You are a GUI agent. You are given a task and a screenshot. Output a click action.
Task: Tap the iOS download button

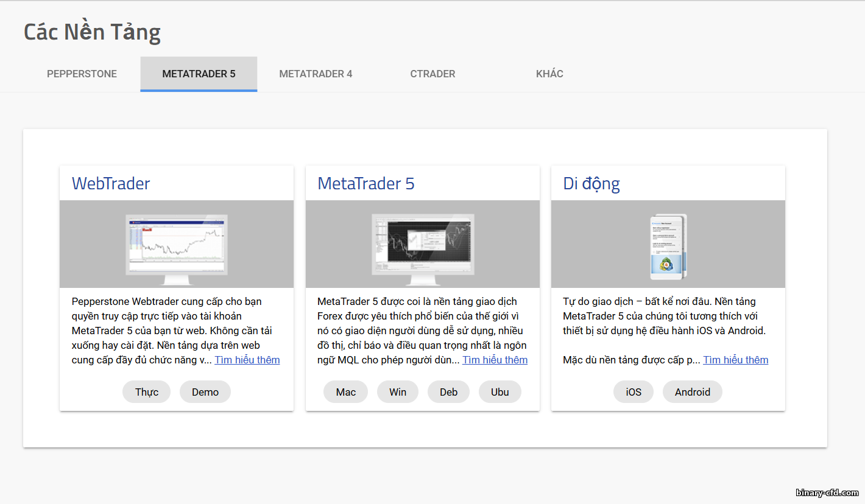click(634, 392)
